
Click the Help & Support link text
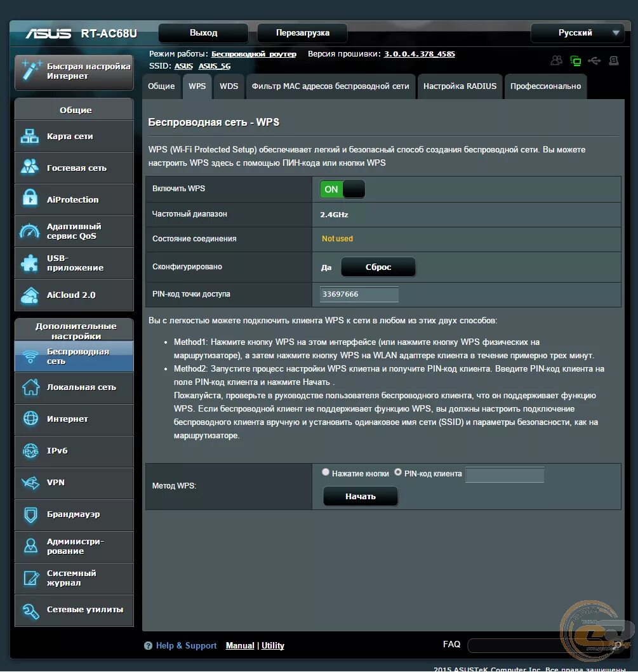pos(186,645)
